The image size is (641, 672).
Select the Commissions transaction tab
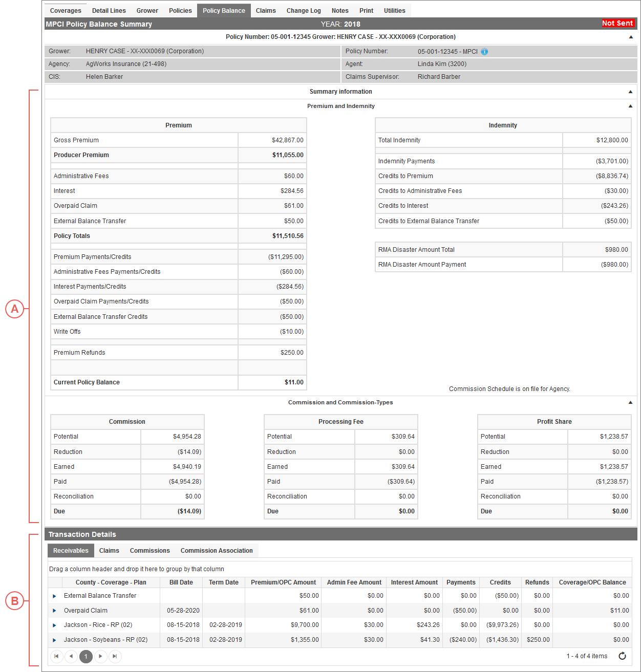tap(149, 551)
